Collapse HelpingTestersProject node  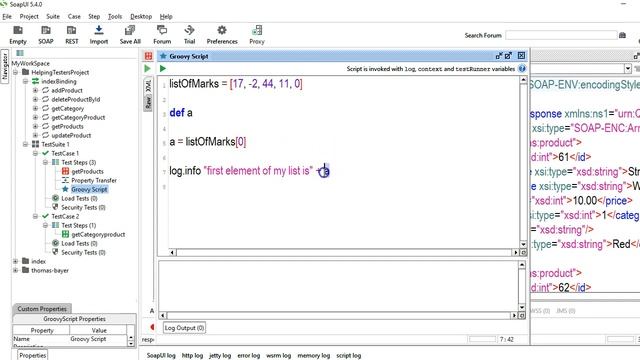[x=16, y=72]
